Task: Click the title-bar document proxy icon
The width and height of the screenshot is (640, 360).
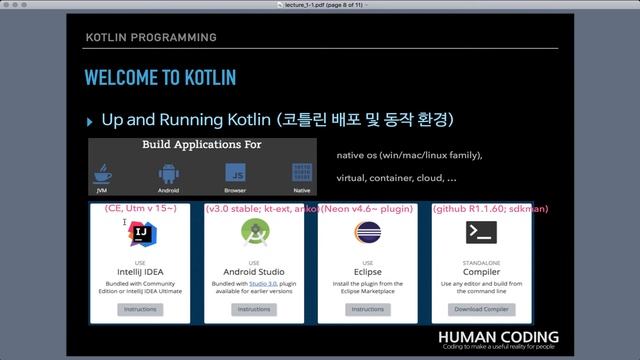Action: click(x=280, y=5)
